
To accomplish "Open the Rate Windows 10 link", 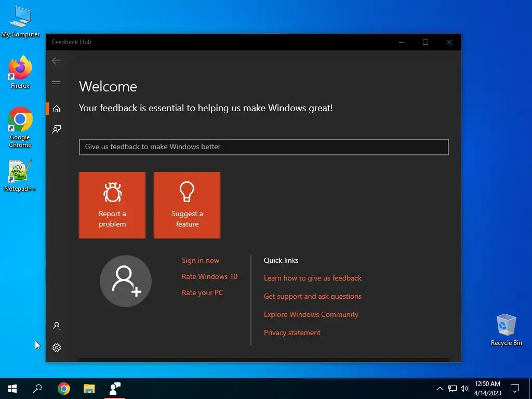I will (210, 276).
